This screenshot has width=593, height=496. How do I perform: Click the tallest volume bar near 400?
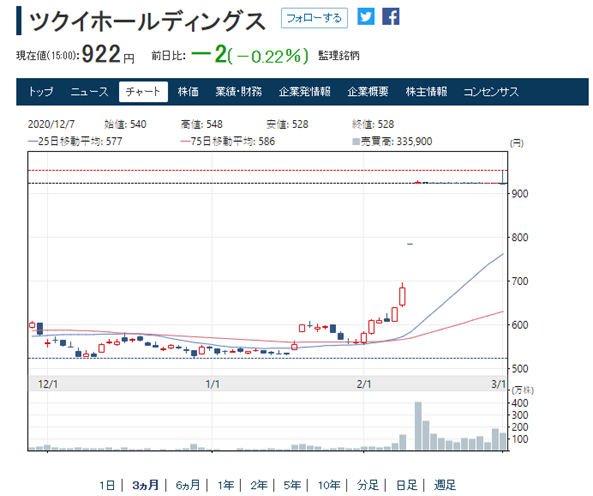[418, 426]
